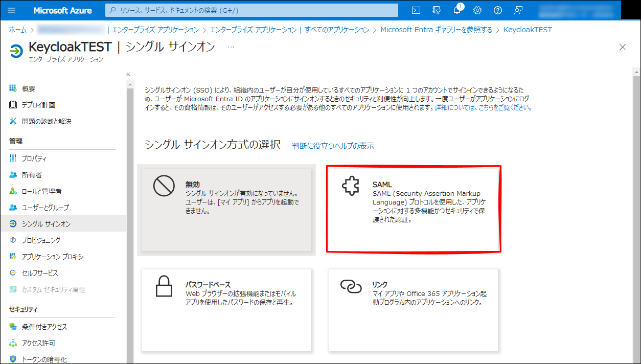Open the feedback icon in top bar

pyautogui.click(x=518, y=10)
